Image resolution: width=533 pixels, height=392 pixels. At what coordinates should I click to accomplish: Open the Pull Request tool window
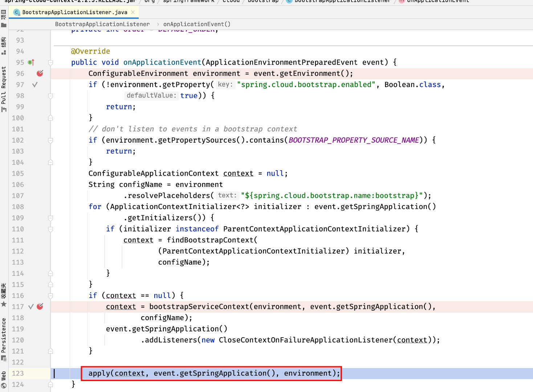4,89
